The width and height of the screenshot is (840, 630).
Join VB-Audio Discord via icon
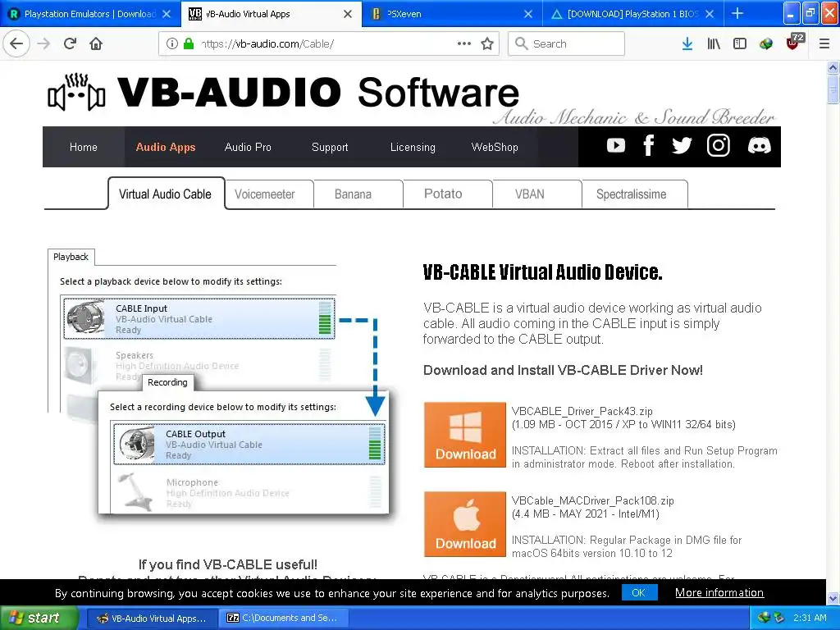pyautogui.click(x=759, y=146)
